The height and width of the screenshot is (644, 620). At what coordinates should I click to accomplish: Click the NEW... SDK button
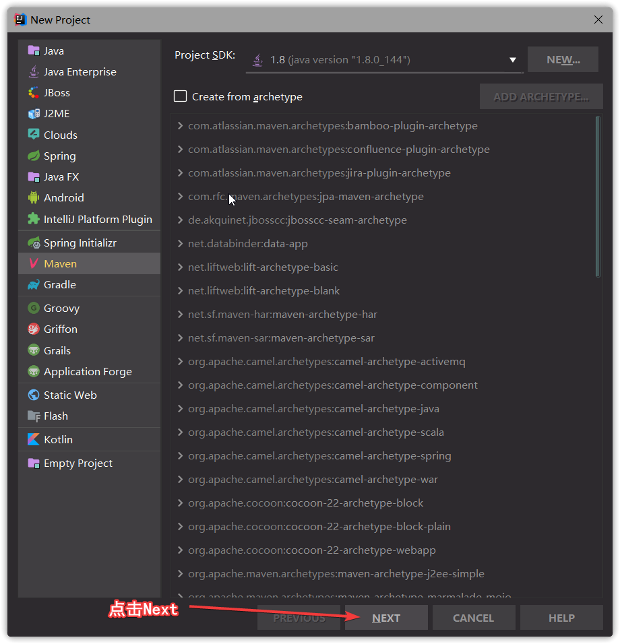click(563, 60)
